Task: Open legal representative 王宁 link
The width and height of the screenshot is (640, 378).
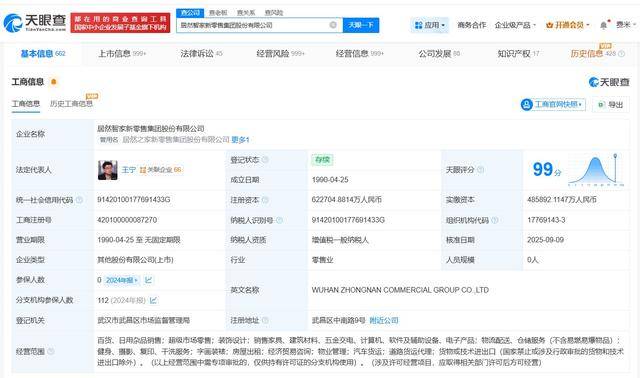Action: point(129,170)
